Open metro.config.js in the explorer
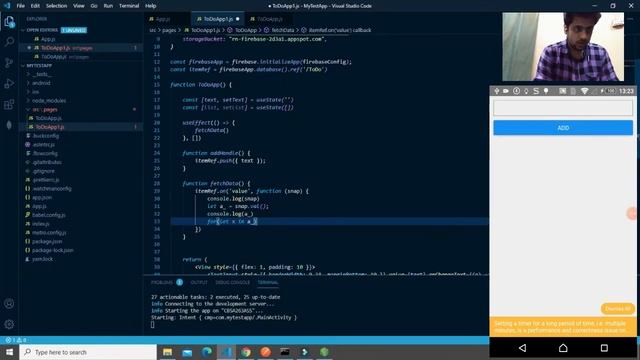The height and width of the screenshot is (360, 640). pyautogui.click(x=49, y=233)
